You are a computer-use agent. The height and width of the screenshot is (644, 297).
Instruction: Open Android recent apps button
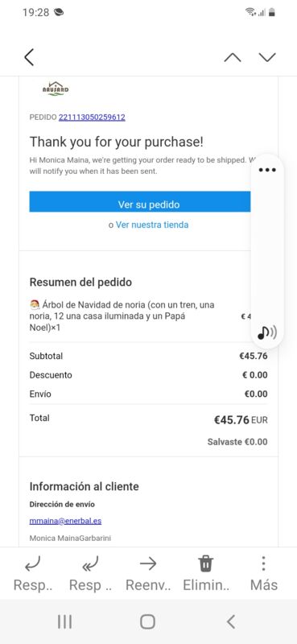tap(64, 621)
